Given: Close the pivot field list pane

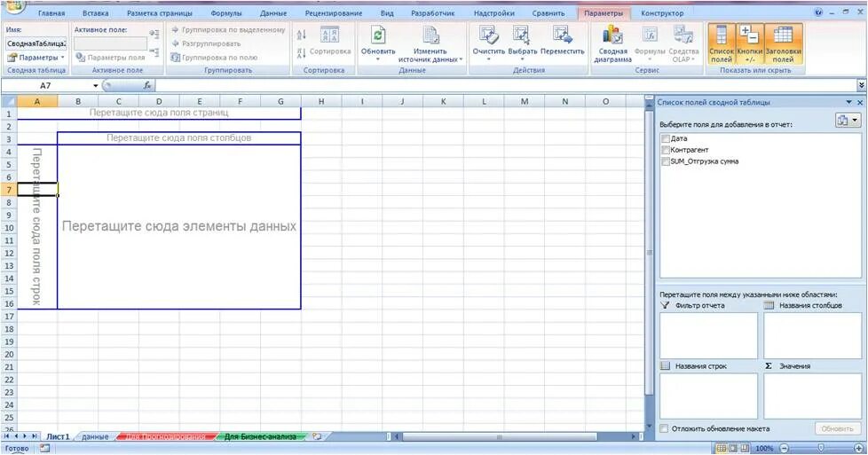Looking at the screenshot, I should click(x=860, y=102).
